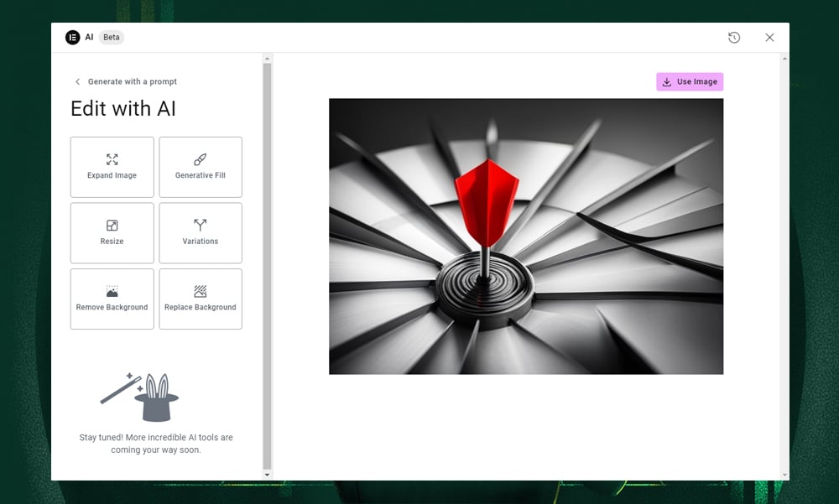Pick the Replace Background tool
The width and height of the screenshot is (839, 504).
(200, 299)
